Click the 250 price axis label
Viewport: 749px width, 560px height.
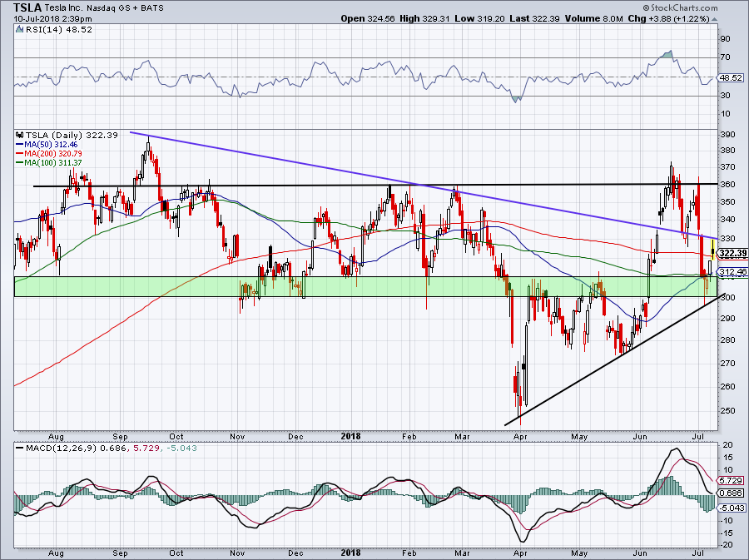(727, 410)
